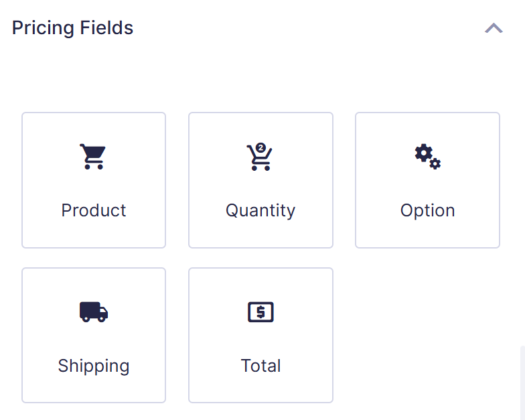The height and width of the screenshot is (420, 525).
Task: Click the Product text label
Action: 94,210
